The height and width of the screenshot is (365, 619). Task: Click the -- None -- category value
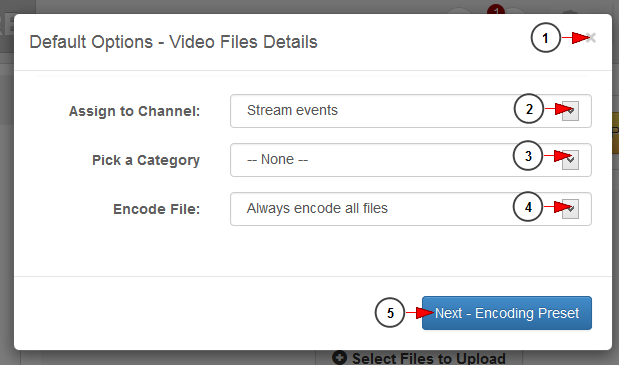(277, 159)
